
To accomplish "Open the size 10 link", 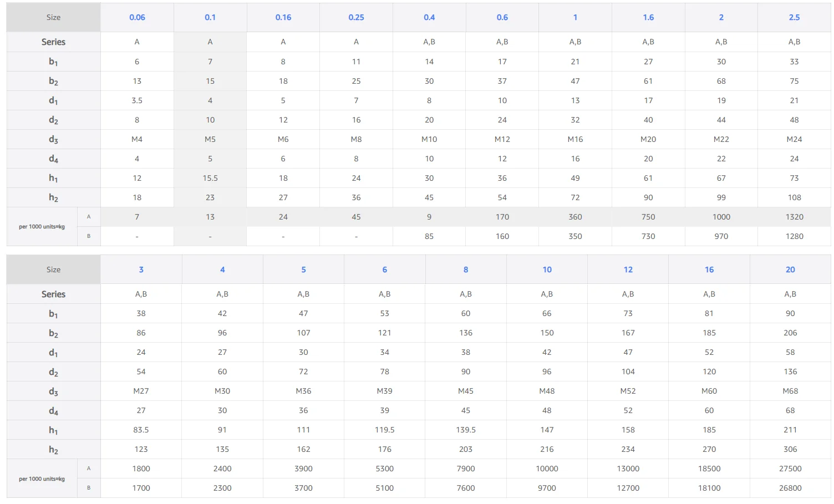I will pyautogui.click(x=547, y=269).
